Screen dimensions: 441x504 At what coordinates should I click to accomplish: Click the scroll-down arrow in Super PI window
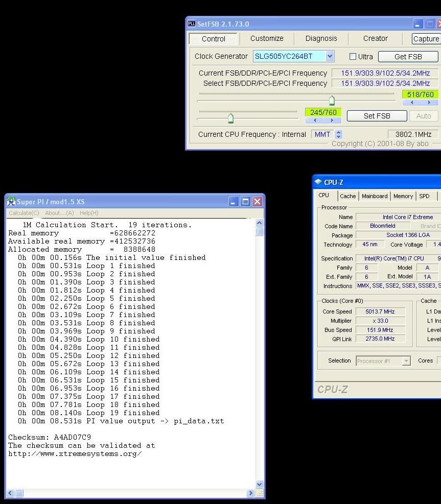259,484
